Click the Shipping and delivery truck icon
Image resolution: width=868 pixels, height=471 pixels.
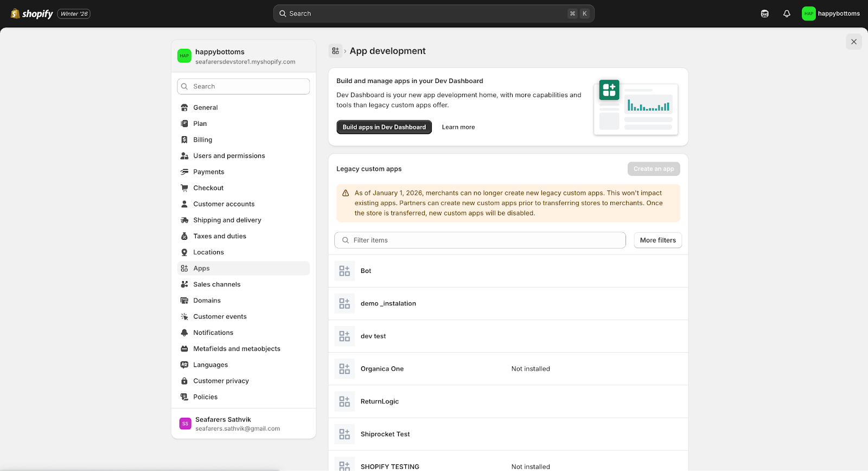(x=184, y=220)
